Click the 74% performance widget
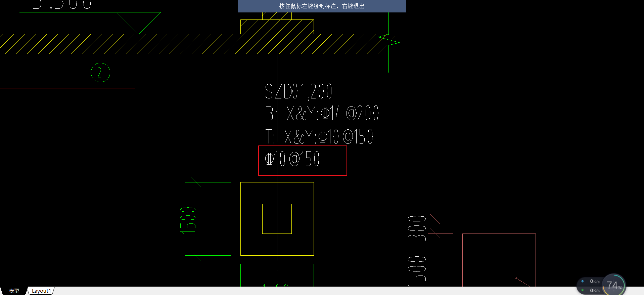Viewport: 644px width, 295px height. pyautogui.click(x=614, y=285)
